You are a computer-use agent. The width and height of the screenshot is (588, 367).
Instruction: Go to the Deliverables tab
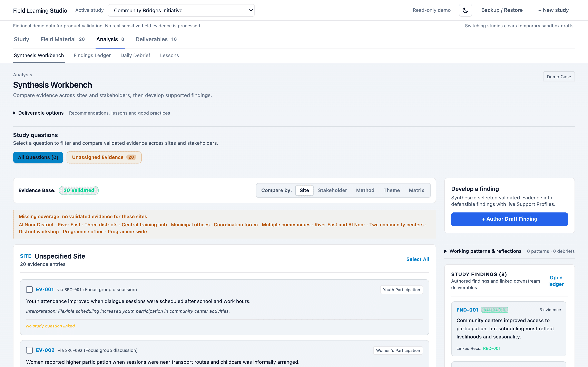click(156, 39)
